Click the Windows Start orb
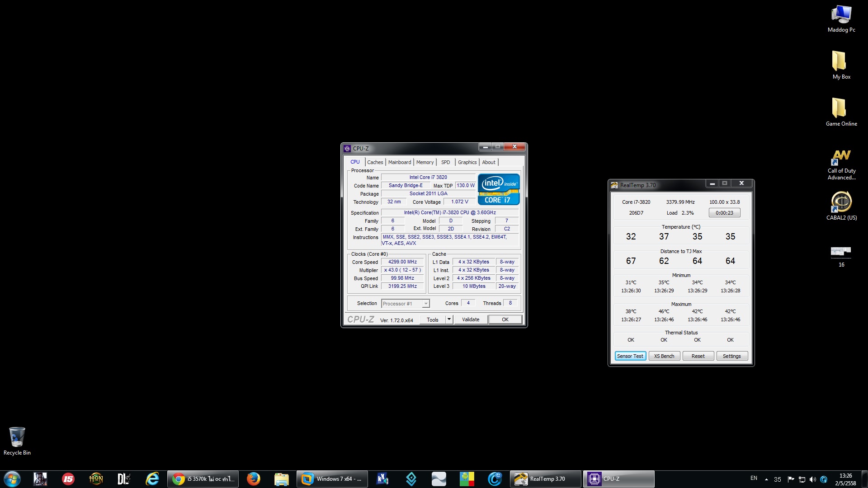 (x=12, y=479)
